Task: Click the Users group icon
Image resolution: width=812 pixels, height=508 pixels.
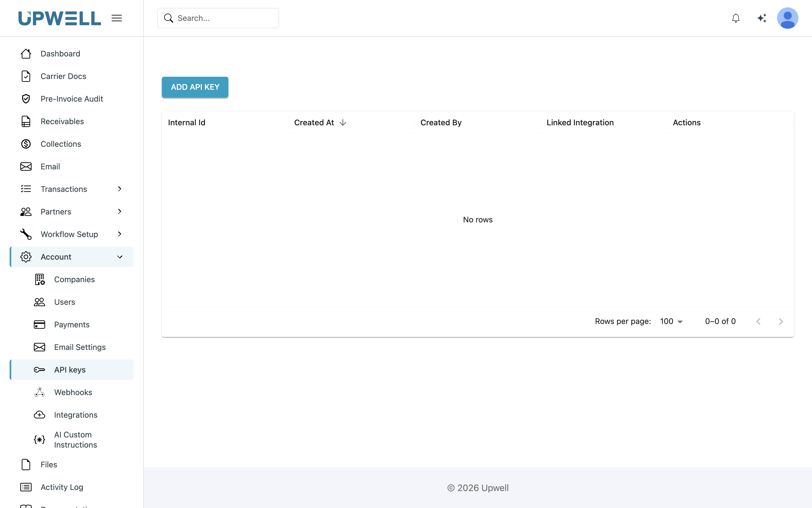Action: pos(39,302)
